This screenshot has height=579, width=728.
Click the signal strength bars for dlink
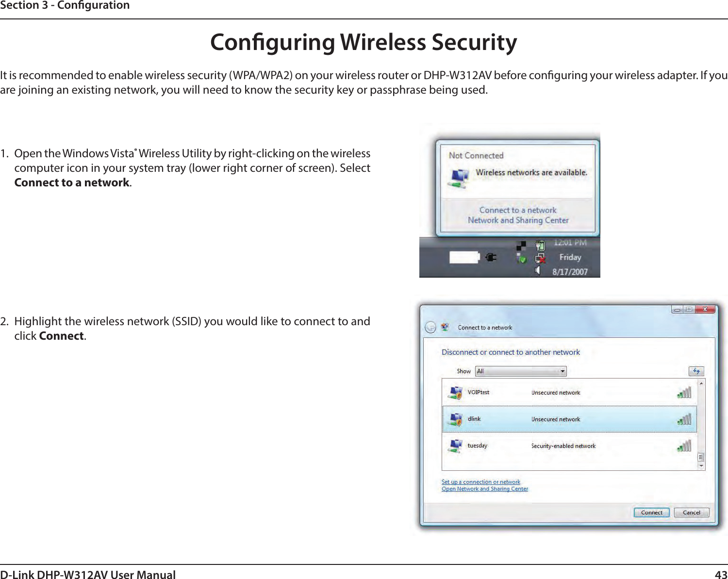point(684,419)
